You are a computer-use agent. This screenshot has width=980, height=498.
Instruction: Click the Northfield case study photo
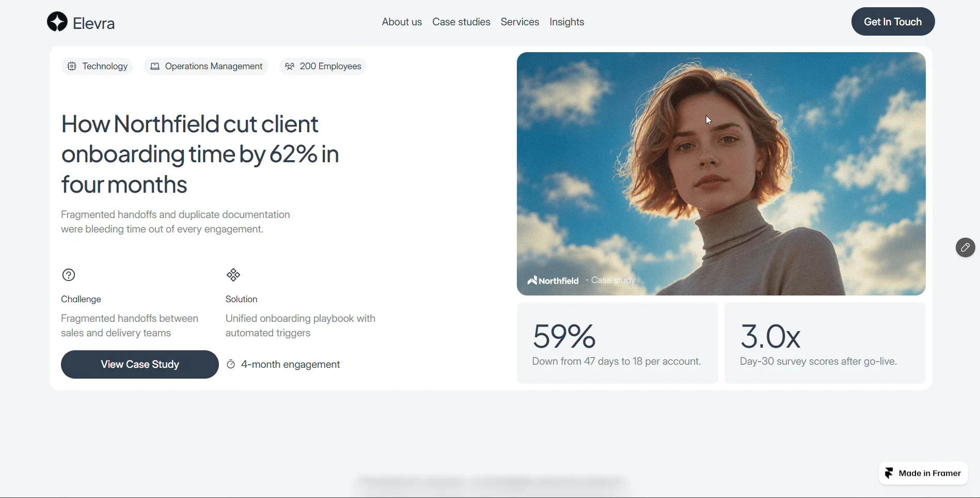pyautogui.click(x=721, y=174)
